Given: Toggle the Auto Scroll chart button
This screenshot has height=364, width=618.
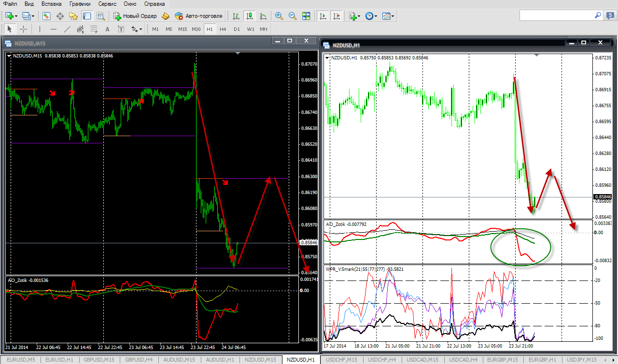Looking at the screenshot, I should point(323,16).
